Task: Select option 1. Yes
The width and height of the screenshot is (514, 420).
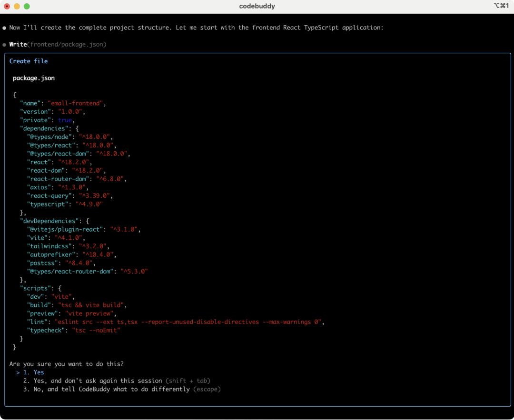Action: (x=33, y=372)
